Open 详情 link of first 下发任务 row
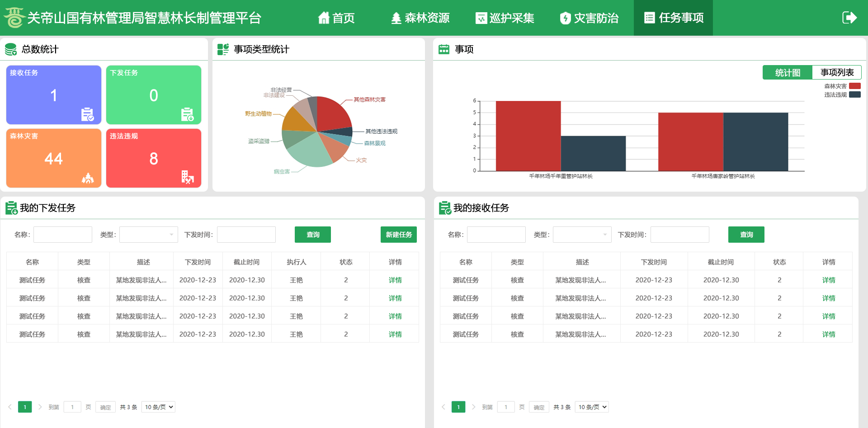Viewport: 868px width, 428px height. [395, 280]
